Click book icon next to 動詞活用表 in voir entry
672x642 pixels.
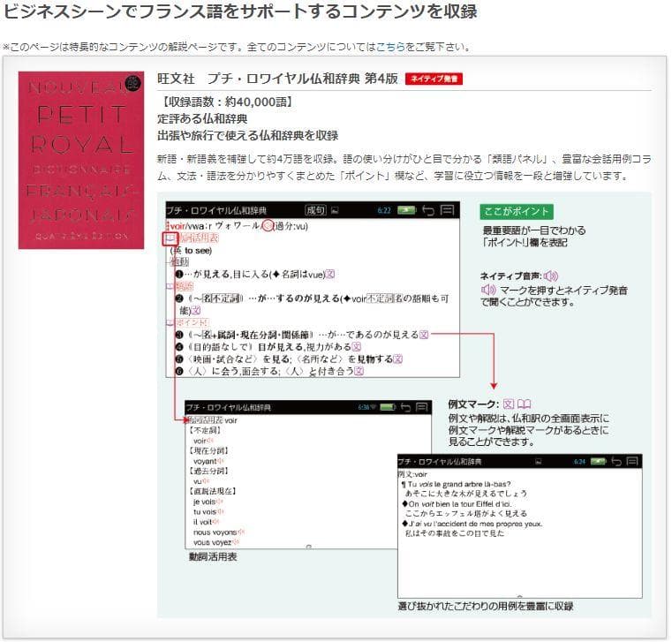(170, 238)
